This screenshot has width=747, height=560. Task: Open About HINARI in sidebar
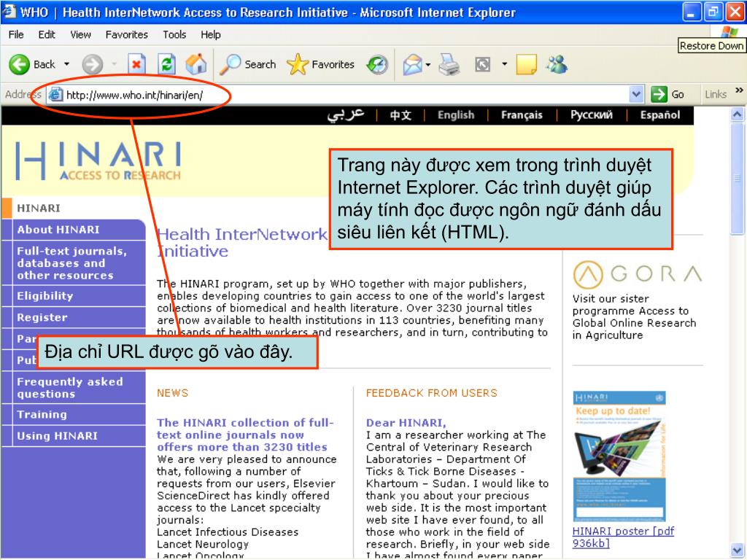(74, 230)
